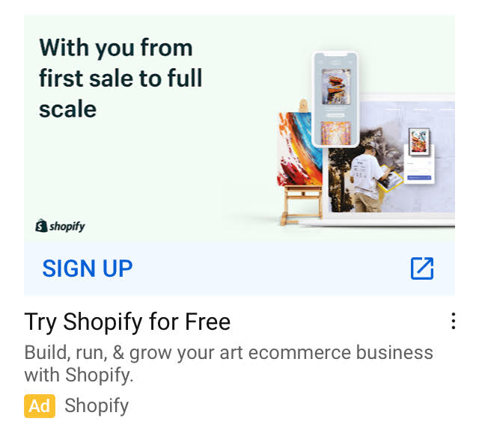The height and width of the screenshot is (448, 479).
Task: Tap the phone mockup's boat painting image
Action: (336, 86)
